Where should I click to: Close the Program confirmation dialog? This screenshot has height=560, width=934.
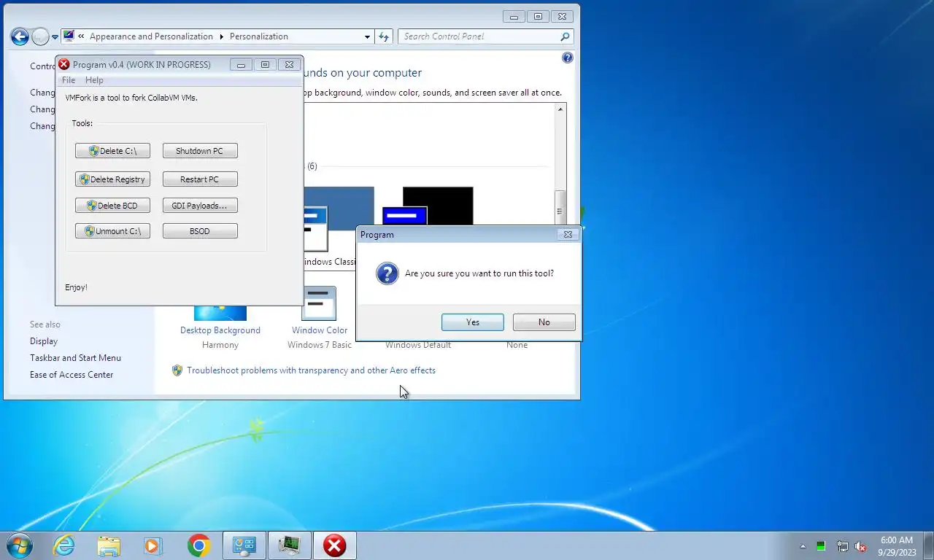click(x=568, y=235)
